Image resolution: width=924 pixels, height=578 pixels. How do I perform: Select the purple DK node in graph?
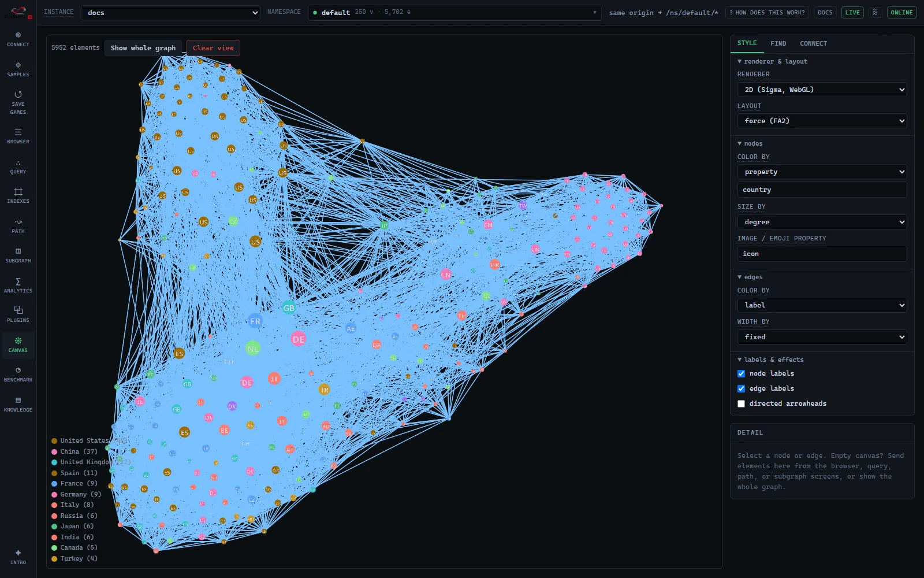(x=232, y=406)
